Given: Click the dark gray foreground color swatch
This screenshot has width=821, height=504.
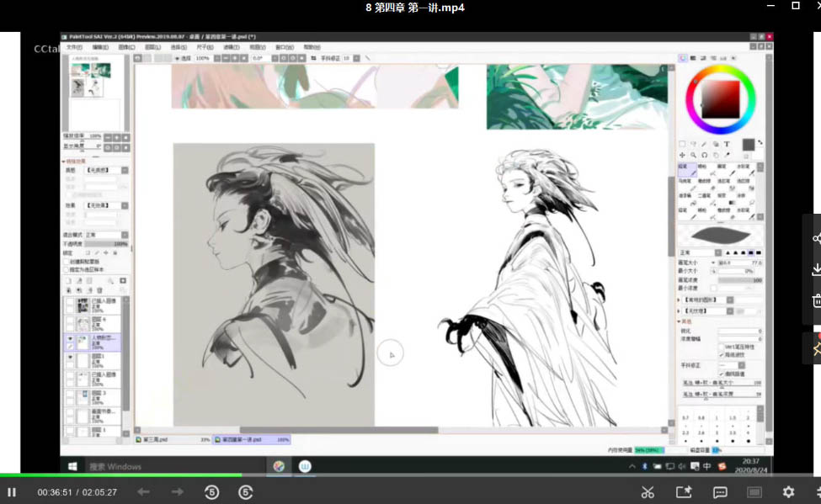Looking at the screenshot, I should click(749, 144).
